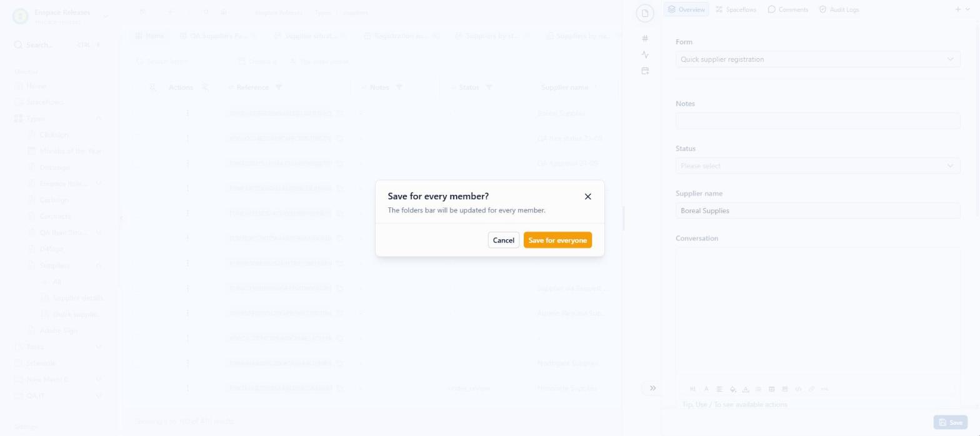Screen dimensions: 980x436
Task: Click the code block icon
Action: click(x=798, y=389)
